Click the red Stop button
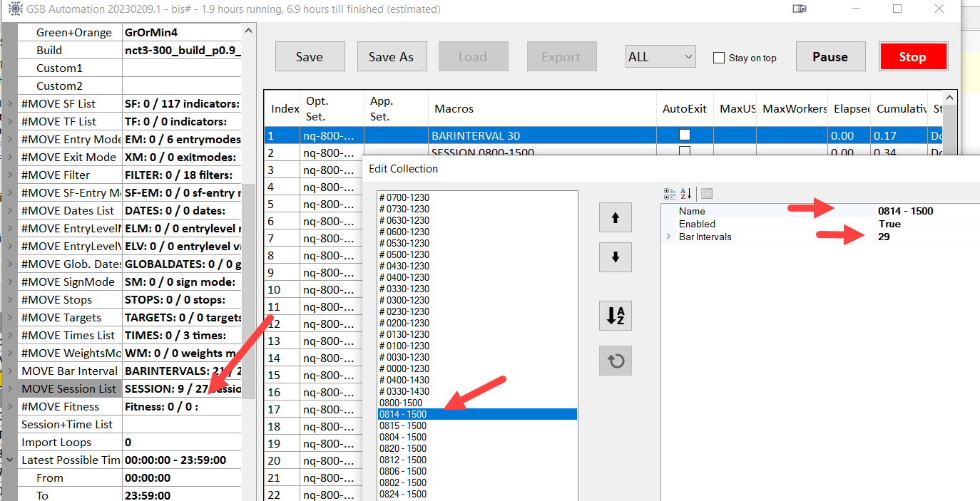 [x=912, y=57]
